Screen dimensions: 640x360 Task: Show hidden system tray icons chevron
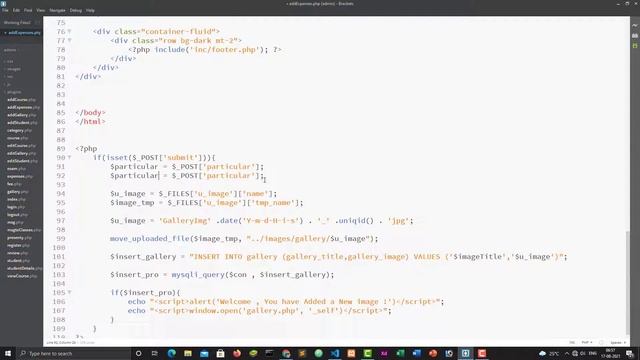click(x=567, y=353)
